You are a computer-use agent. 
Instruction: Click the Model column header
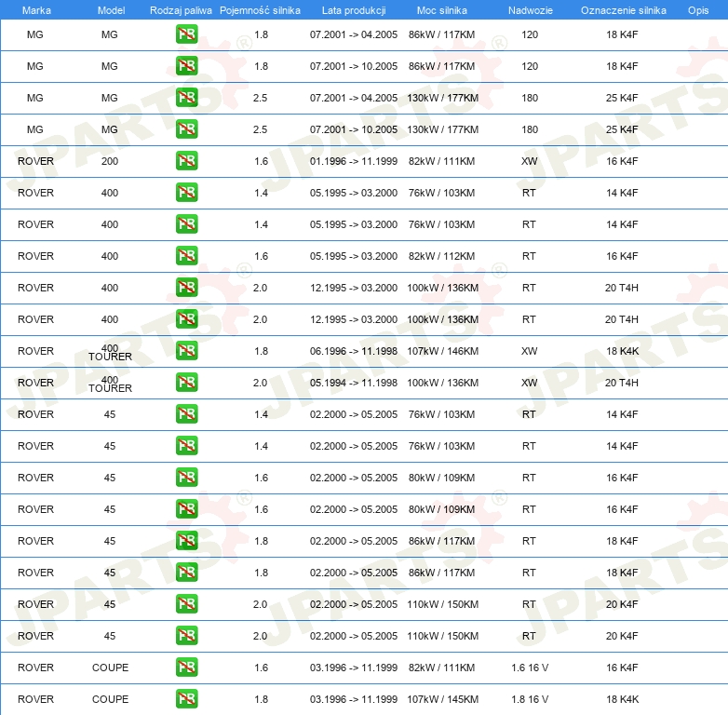(x=111, y=10)
